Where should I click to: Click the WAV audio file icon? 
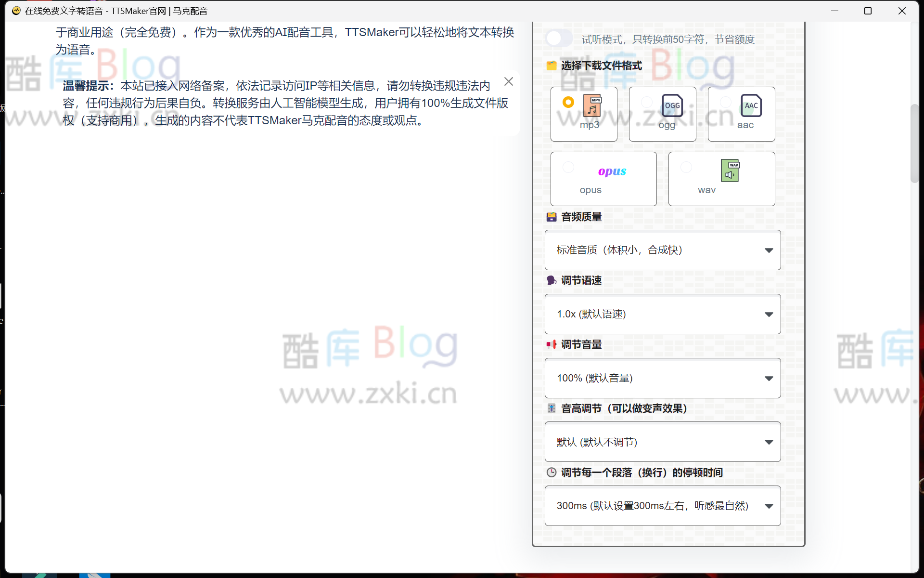point(730,170)
